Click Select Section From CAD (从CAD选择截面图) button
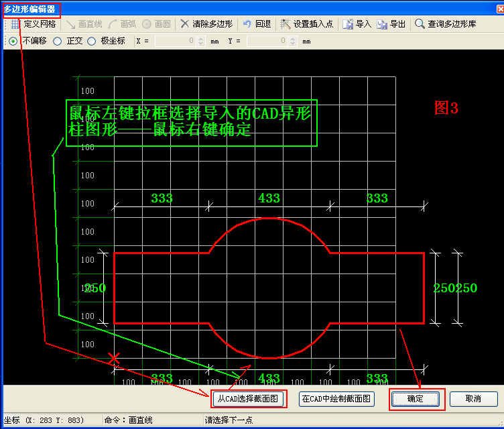This screenshot has width=504, height=429. pos(249,399)
